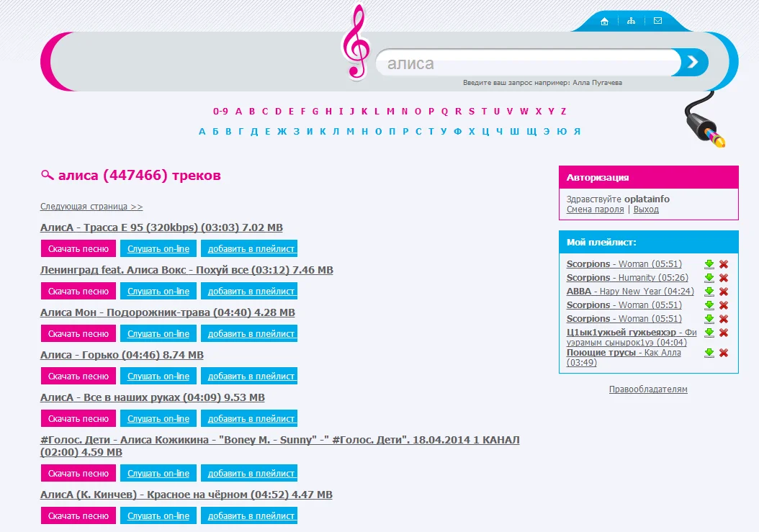Browse artists by Latin letter G
This screenshot has width=759, height=532.
point(315,112)
